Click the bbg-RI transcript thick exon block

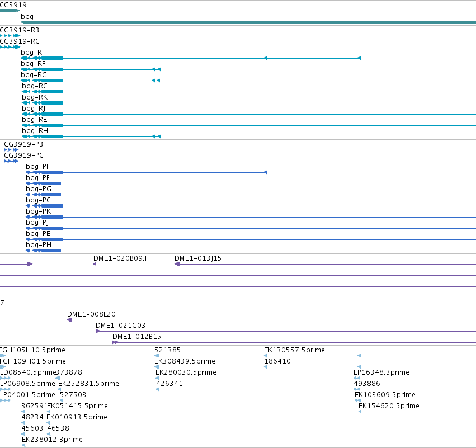(x=51, y=58)
